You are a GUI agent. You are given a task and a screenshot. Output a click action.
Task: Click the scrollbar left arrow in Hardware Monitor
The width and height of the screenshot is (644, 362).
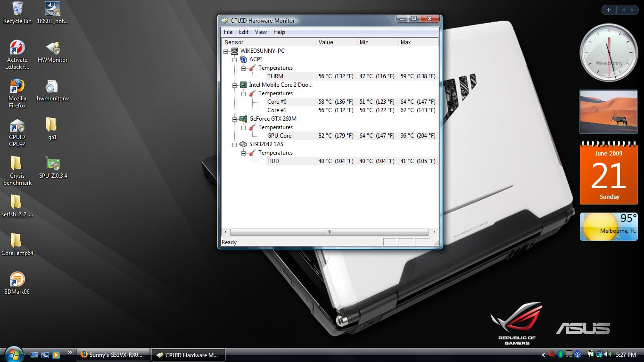[225, 232]
